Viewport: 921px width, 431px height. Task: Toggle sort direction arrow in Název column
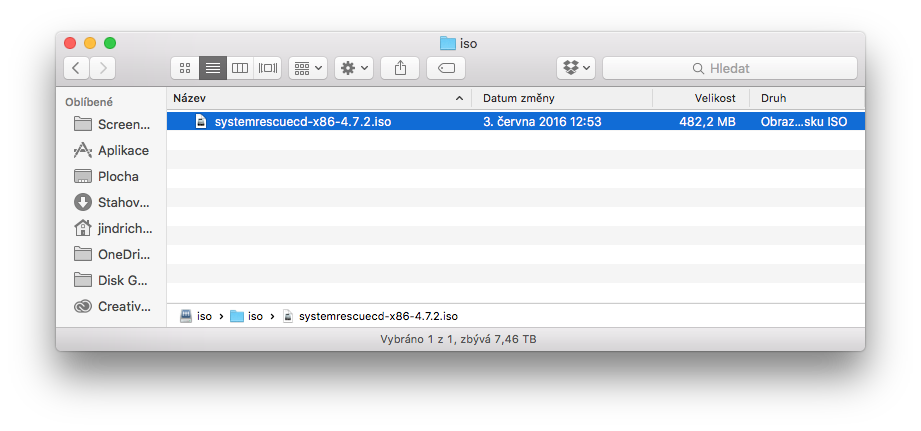pos(459,99)
